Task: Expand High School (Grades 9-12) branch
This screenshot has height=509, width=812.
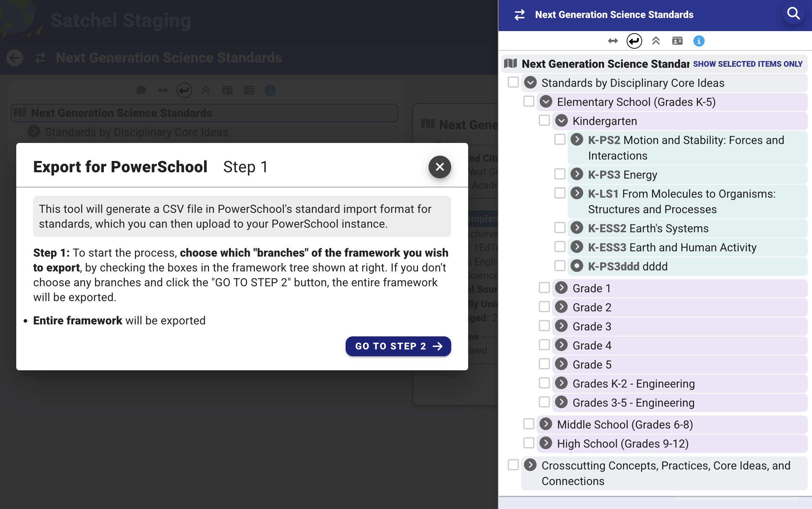Action: pyautogui.click(x=546, y=443)
